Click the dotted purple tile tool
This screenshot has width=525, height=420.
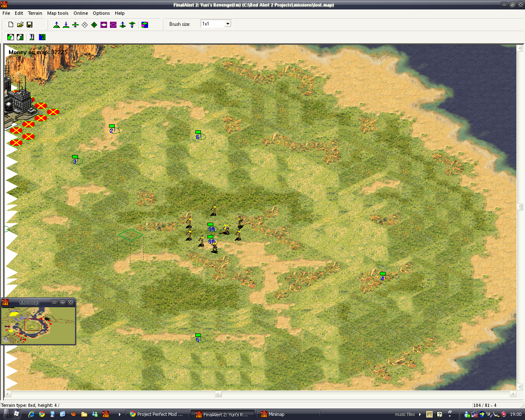click(x=113, y=25)
